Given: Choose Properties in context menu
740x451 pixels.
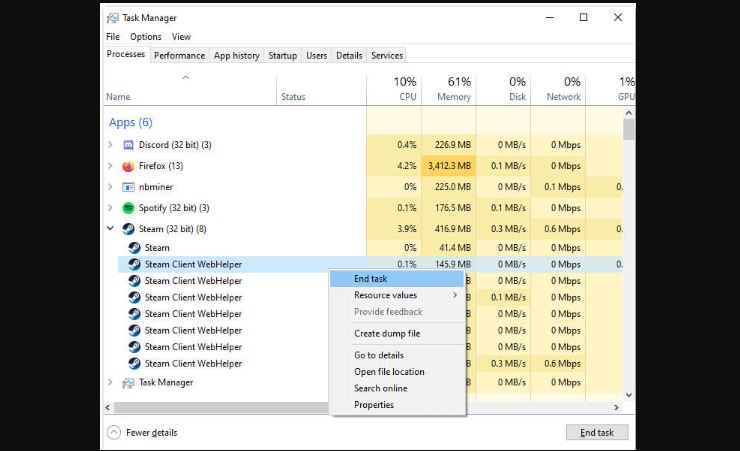Looking at the screenshot, I should [x=397, y=405].
